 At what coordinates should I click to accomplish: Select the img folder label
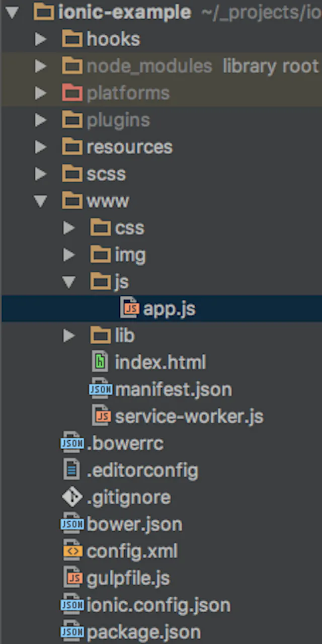click(130, 256)
